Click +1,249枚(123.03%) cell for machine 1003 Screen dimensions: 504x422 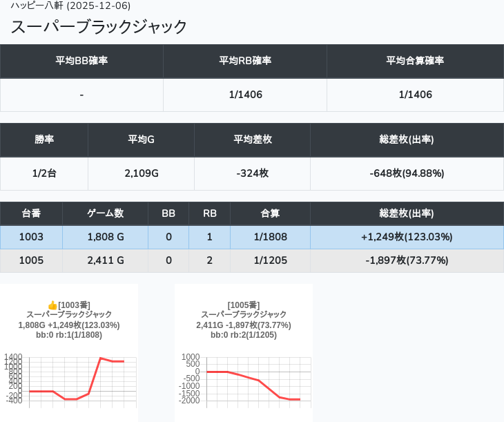click(x=407, y=237)
